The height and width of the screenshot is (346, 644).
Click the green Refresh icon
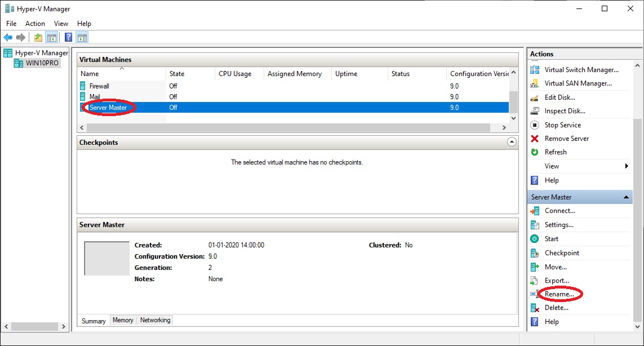click(x=535, y=152)
